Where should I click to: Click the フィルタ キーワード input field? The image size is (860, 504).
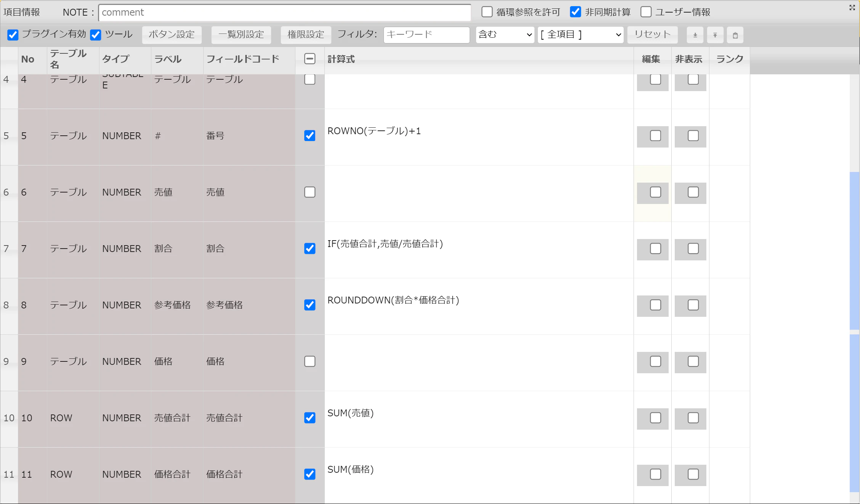(x=427, y=35)
